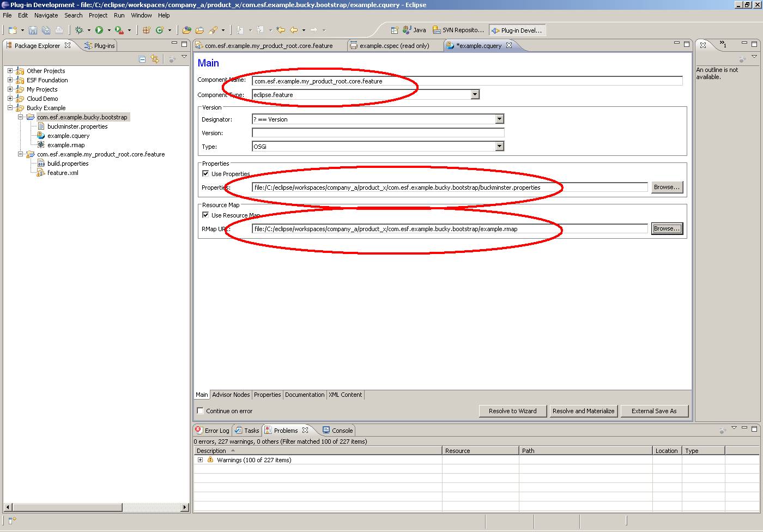
Task: Open the Component Type dropdown
Action: click(475, 94)
